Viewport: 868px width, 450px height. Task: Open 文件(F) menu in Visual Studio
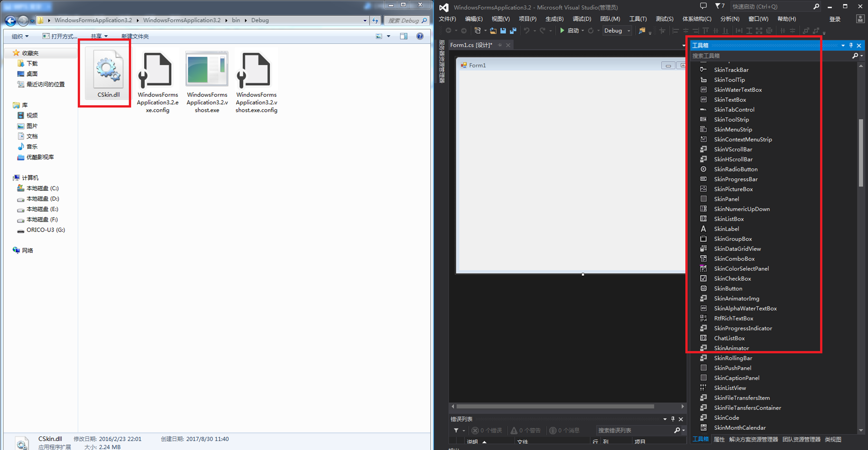click(x=447, y=19)
